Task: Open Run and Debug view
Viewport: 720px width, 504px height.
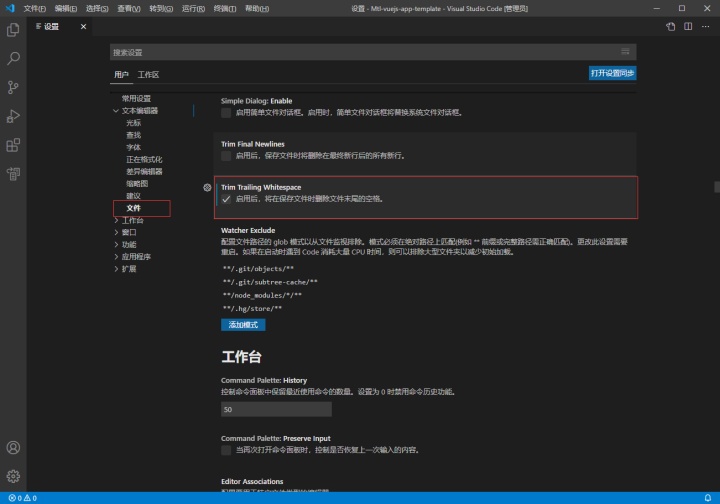Action: (x=13, y=116)
